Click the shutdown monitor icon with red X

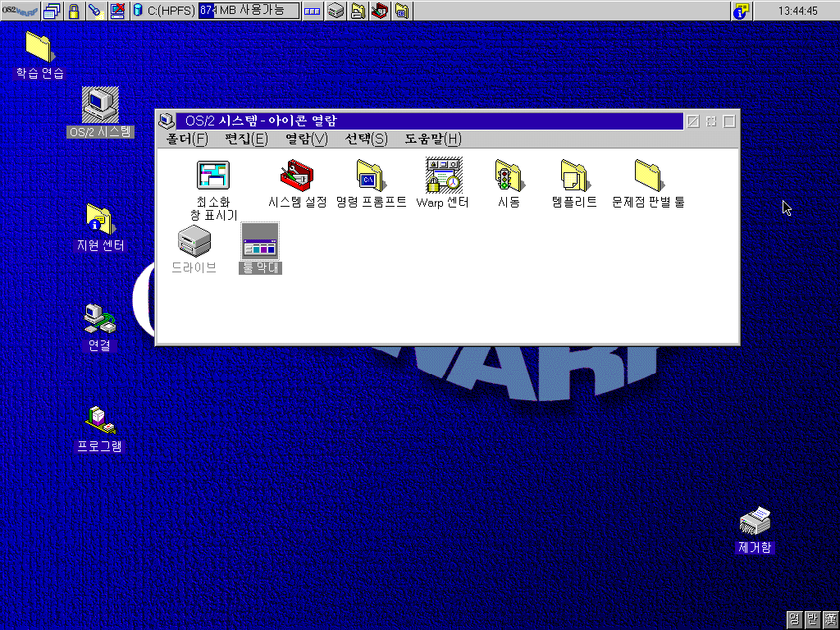[x=118, y=11]
